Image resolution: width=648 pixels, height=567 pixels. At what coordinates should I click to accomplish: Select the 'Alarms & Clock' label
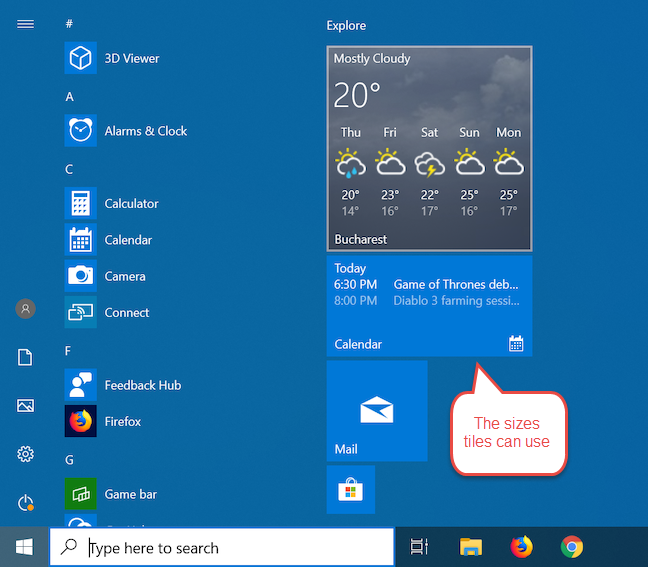146,131
